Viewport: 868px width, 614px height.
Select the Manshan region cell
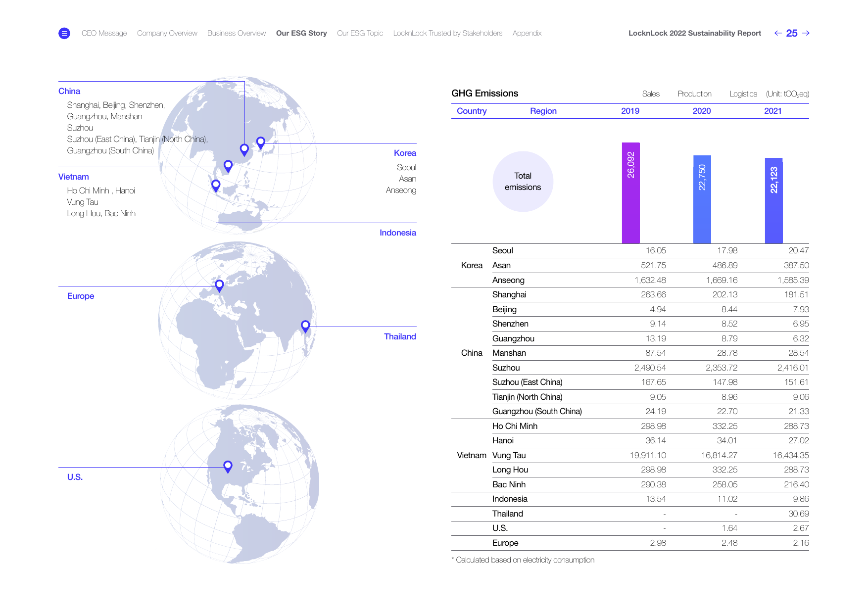click(509, 353)
